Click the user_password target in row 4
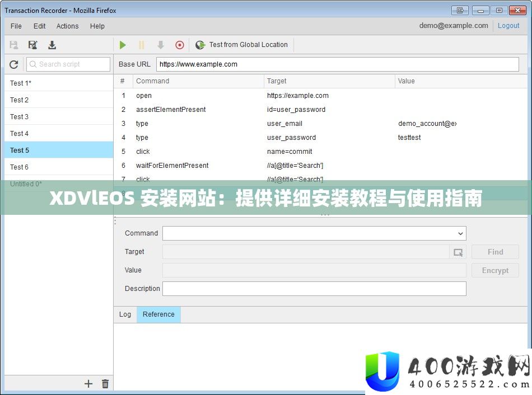 (291, 138)
